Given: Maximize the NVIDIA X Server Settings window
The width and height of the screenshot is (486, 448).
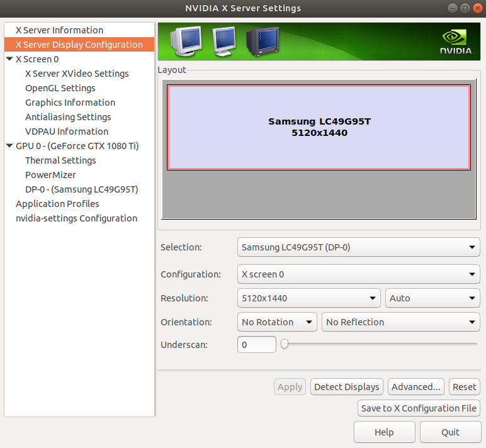Looking at the screenshot, I should click(465, 8).
